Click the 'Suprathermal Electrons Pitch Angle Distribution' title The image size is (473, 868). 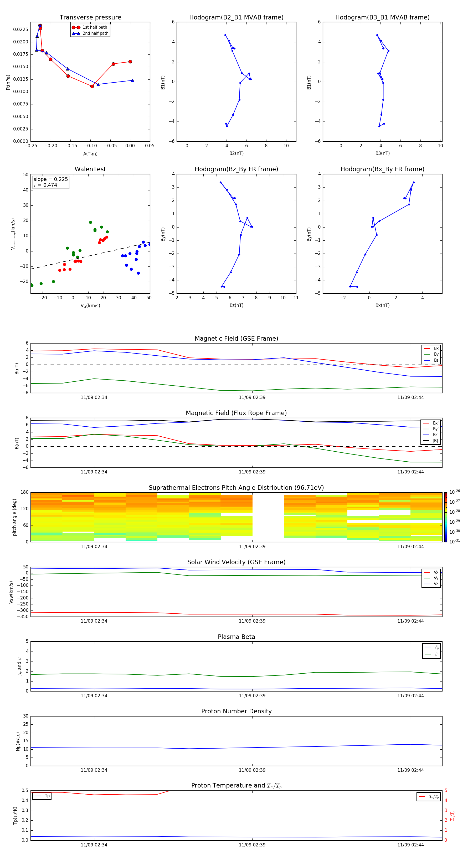click(x=236, y=488)
